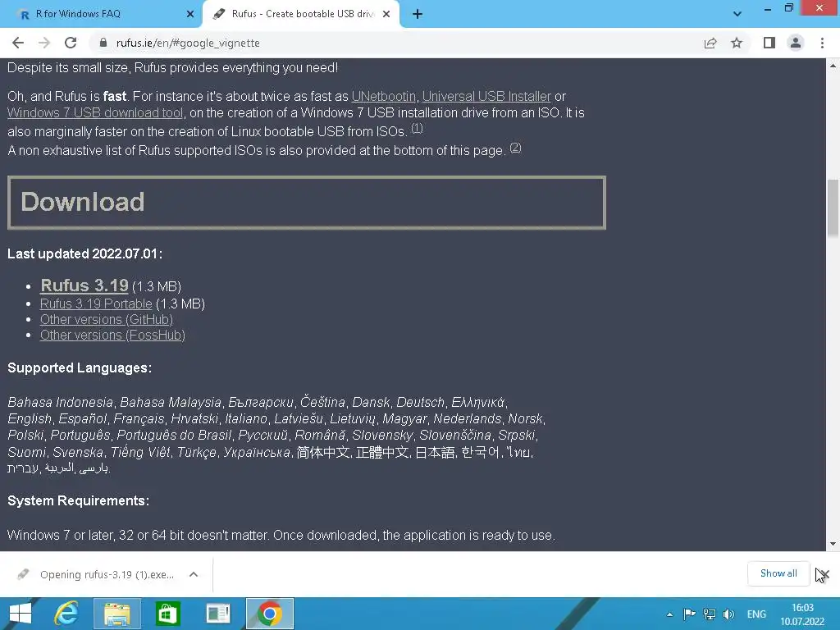Open Action Center flag icon

click(689, 614)
